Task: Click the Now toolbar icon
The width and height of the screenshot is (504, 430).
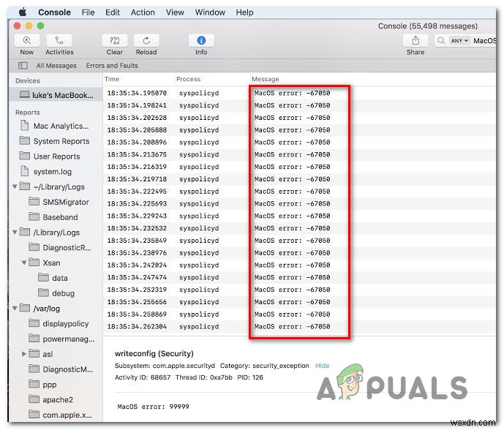Action: point(27,41)
